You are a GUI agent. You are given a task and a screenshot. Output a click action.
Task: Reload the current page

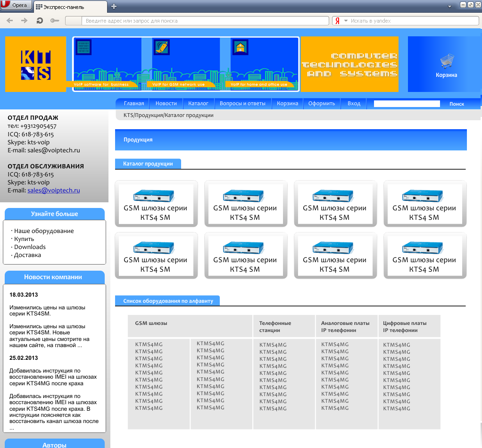39,20
